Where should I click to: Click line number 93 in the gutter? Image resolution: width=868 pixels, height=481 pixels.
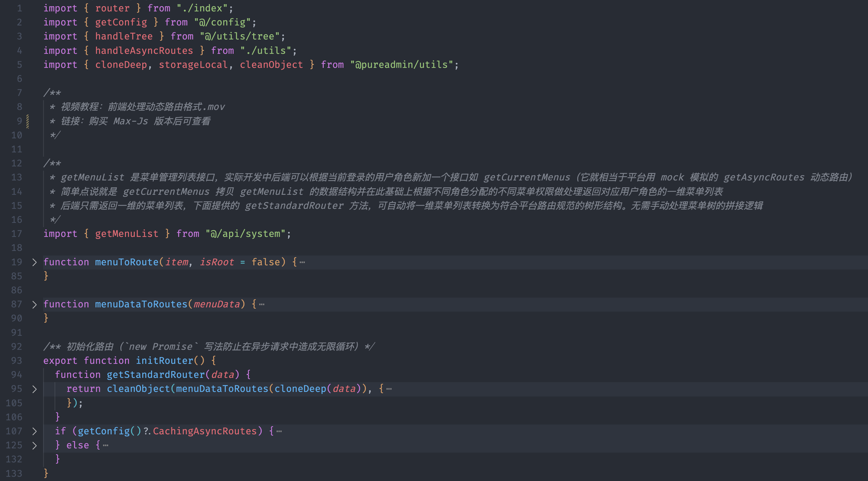pyautogui.click(x=17, y=361)
